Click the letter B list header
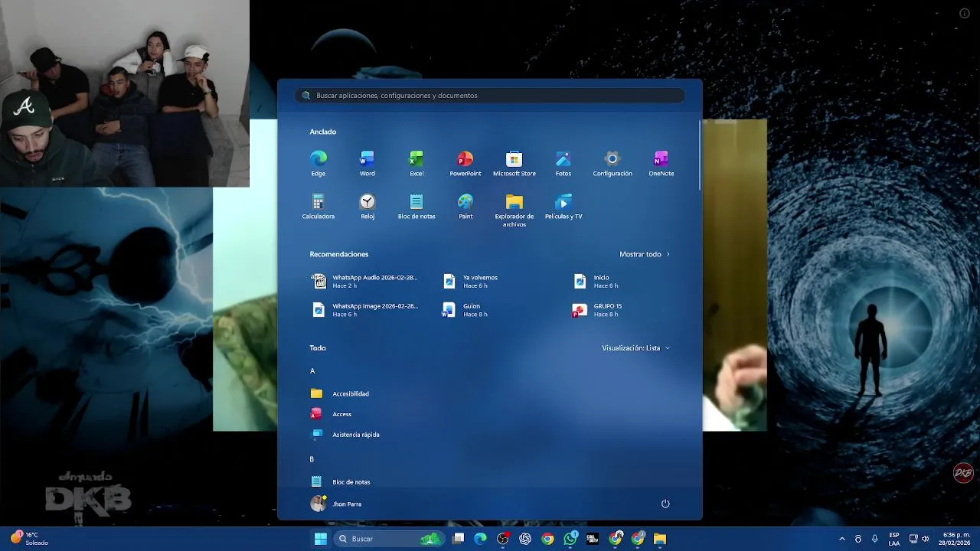 [x=312, y=459]
